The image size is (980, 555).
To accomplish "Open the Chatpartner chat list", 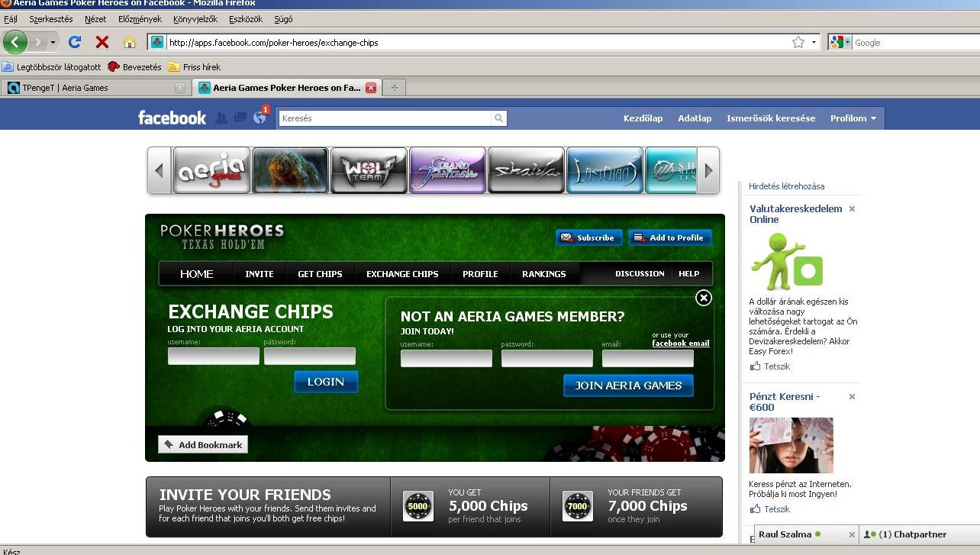I will [920, 534].
